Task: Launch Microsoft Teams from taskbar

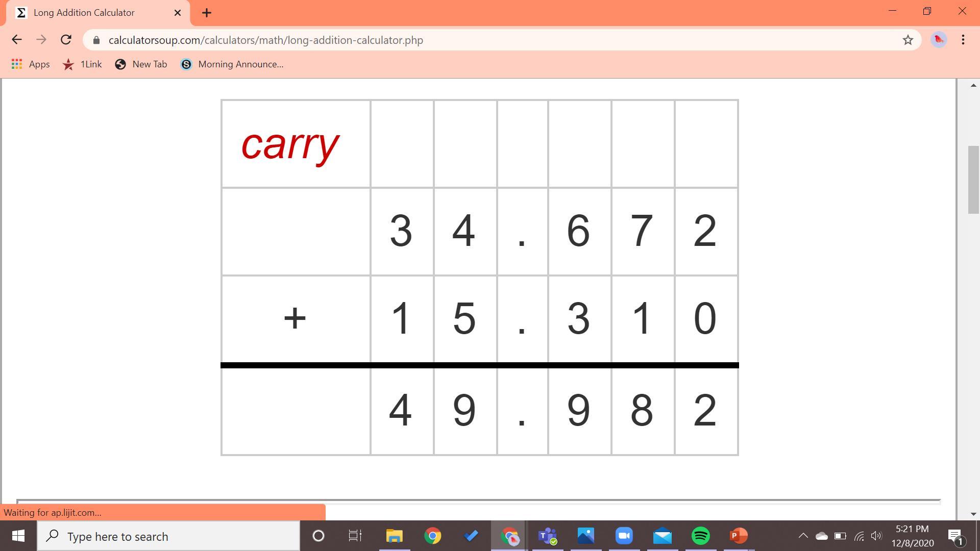Action: point(547,536)
